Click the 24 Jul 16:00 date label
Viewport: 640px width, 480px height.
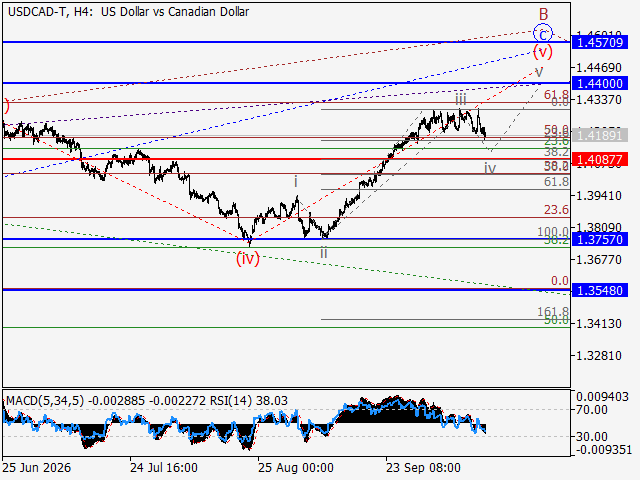click(164, 468)
